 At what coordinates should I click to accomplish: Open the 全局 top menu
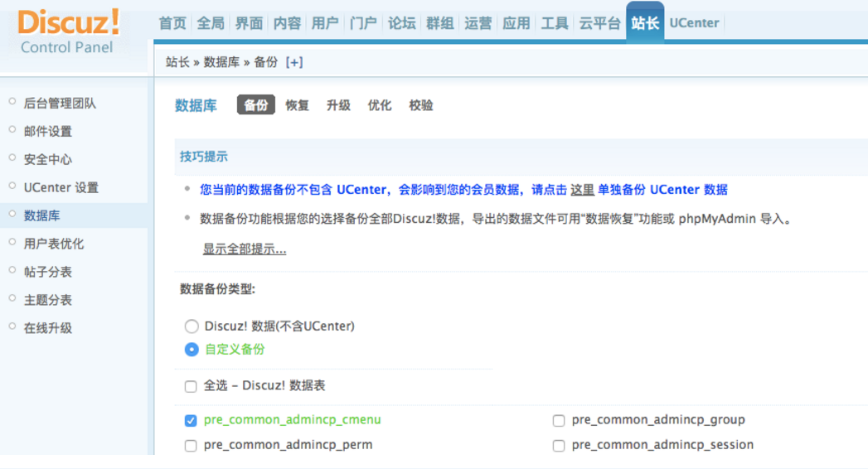[x=211, y=23]
